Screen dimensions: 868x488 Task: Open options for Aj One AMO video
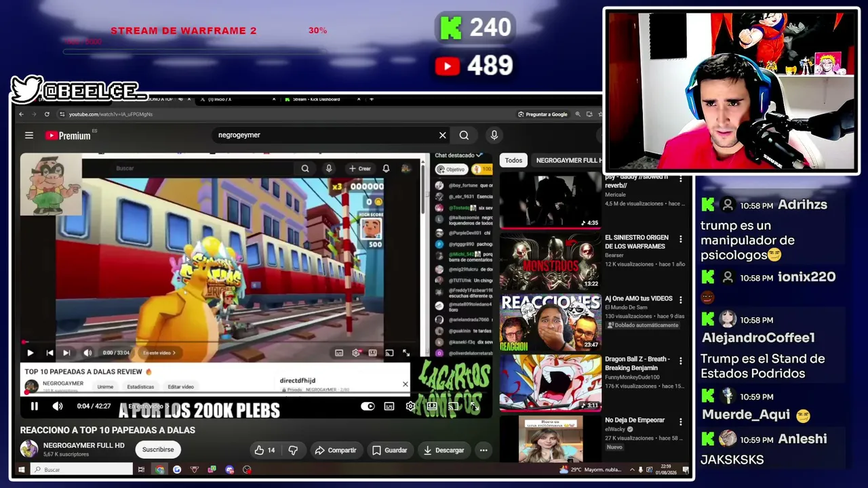681,300
